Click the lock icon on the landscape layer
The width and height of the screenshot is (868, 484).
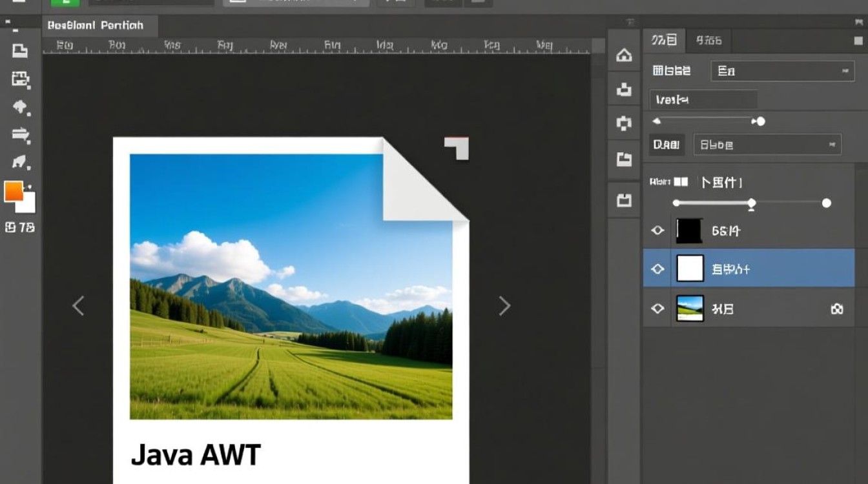point(836,309)
